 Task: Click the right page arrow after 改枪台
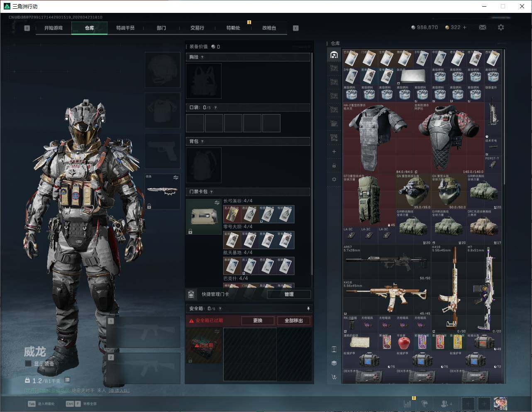296,28
